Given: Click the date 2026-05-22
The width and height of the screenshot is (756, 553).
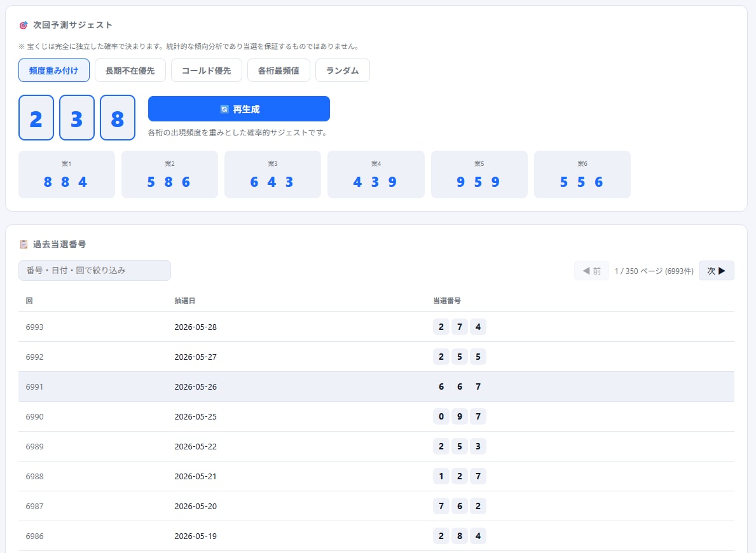Looking at the screenshot, I should [196, 446].
